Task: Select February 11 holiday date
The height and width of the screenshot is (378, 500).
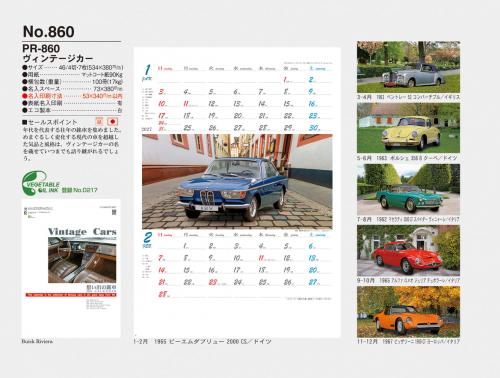Action: pyautogui.click(x=262, y=258)
